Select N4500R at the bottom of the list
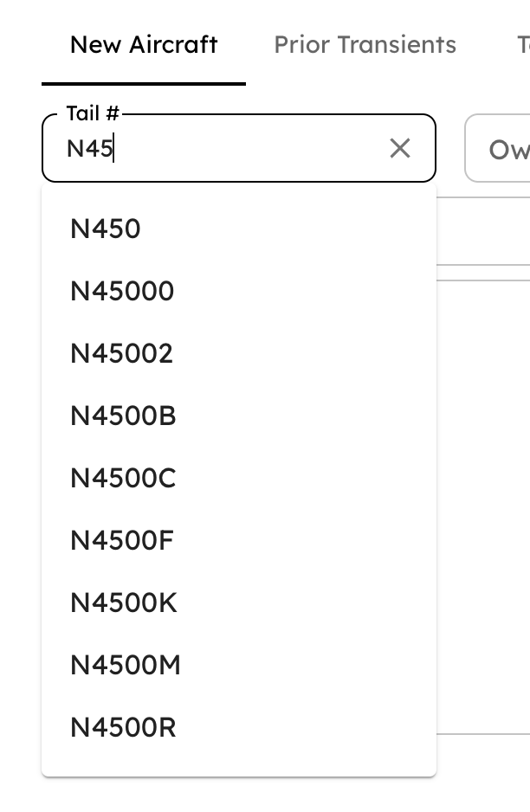The height and width of the screenshot is (812, 530). coord(122,727)
